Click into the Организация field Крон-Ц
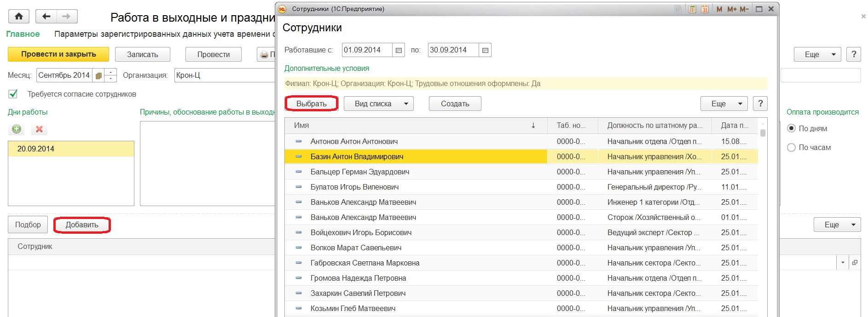 pyautogui.click(x=225, y=75)
